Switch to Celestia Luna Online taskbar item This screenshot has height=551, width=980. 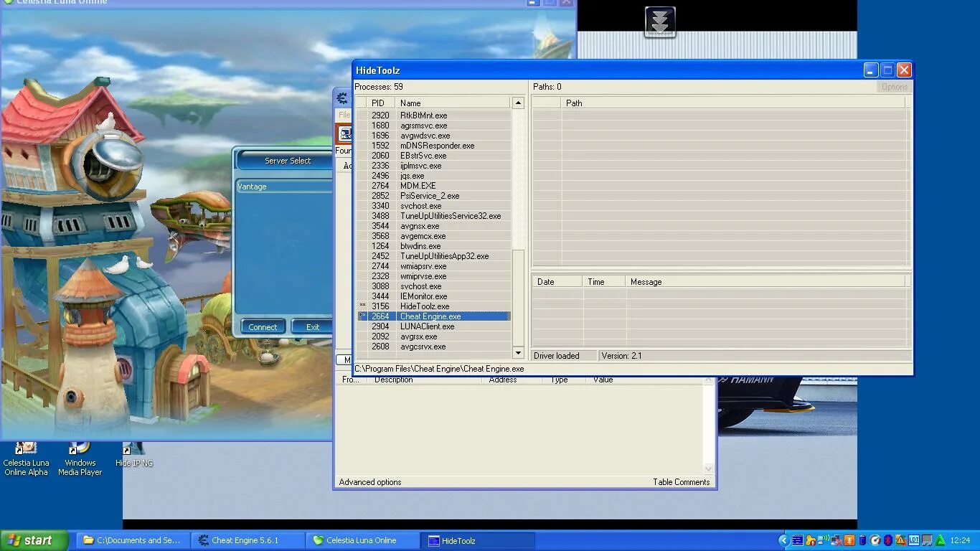(364, 540)
